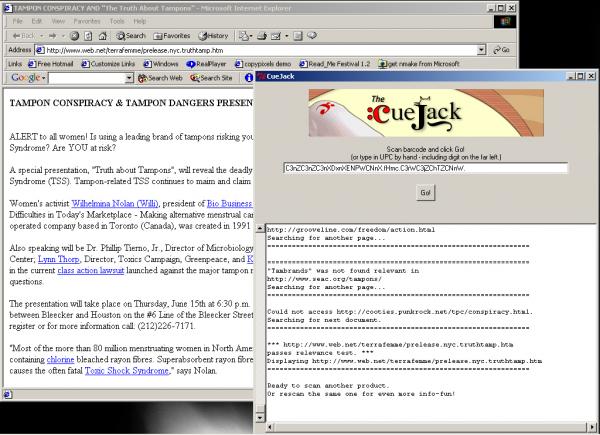600x435 pixels.
Task: Expand the Google search box dropdown
Action: coord(131,78)
